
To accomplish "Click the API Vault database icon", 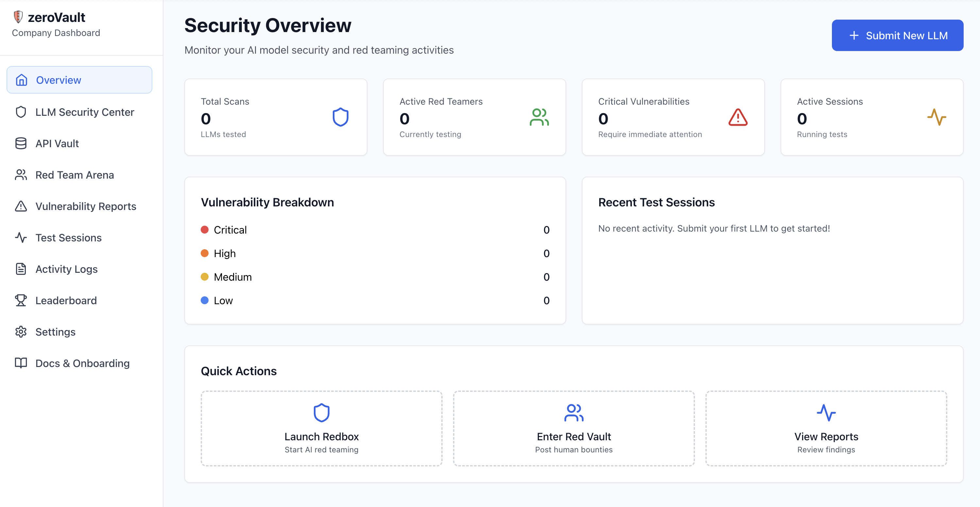I will [x=21, y=144].
